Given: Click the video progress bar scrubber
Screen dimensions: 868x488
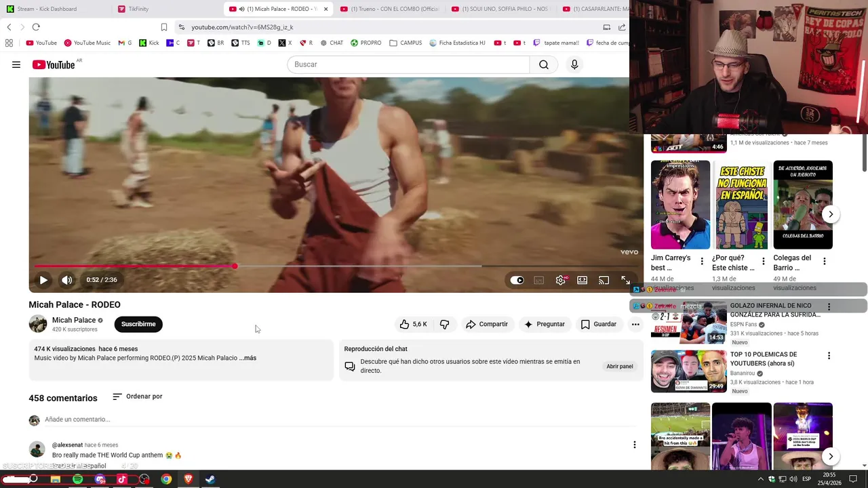Looking at the screenshot, I should pos(235,266).
